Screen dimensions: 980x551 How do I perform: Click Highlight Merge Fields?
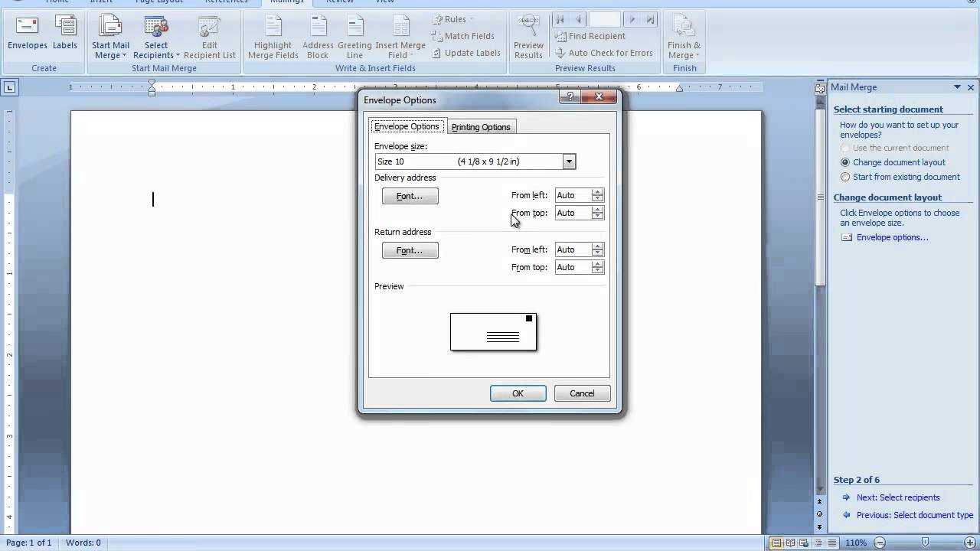point(273,37)
